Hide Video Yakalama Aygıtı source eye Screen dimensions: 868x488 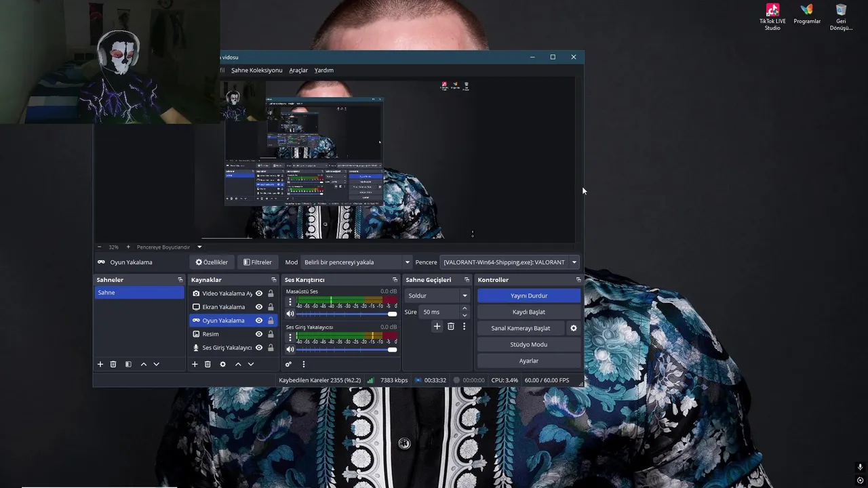259,293
